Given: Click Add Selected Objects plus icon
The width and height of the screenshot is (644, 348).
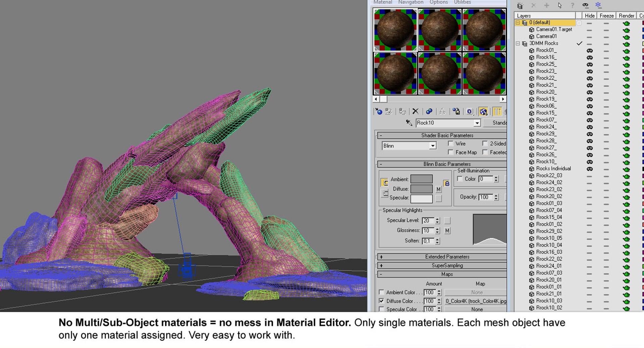Looking at the screenshot, I should pyautogui.click(x=546, y=5).
